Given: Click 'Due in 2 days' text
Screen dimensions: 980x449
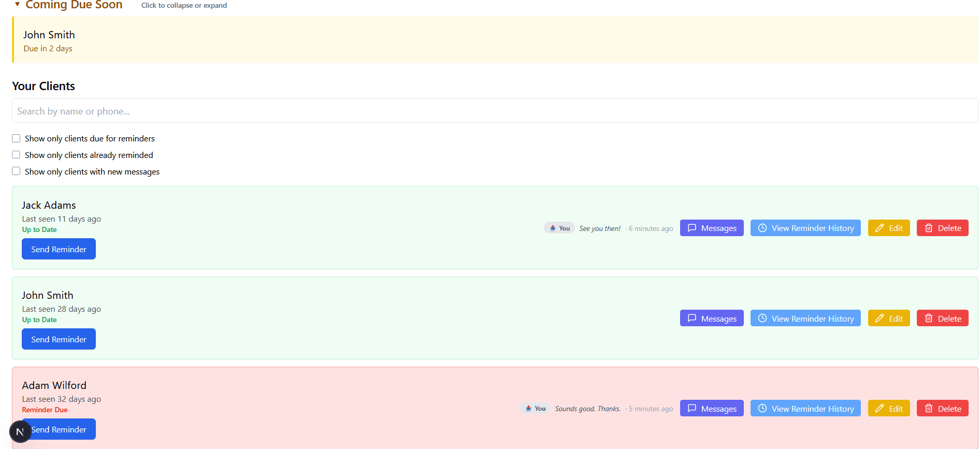Looking at the screenshot, I should point(48,49).
